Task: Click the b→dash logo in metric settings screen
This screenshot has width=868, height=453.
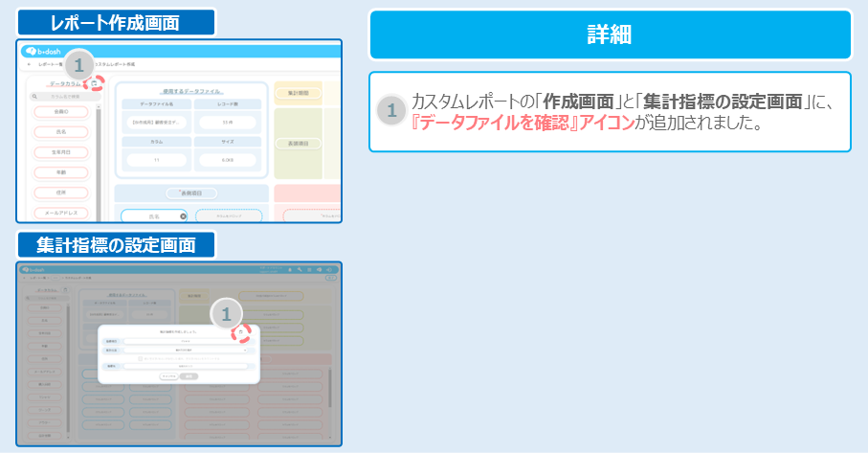Action: (33, 270)
